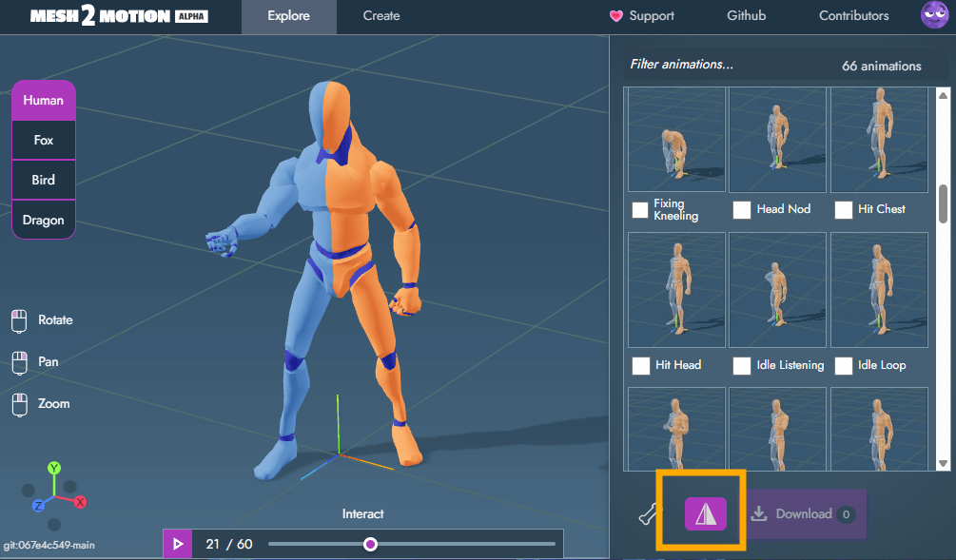The width and height of the screenshot is (956, 560).
Task: Check the Hit Chest animation
Action: tap(843, 209)
